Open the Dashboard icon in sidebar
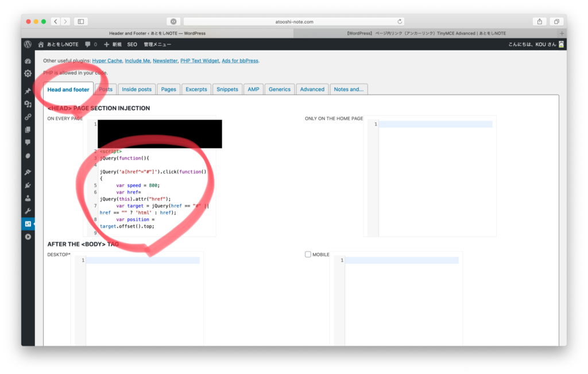This screenshot has height=374, width=588. (28, 61)
